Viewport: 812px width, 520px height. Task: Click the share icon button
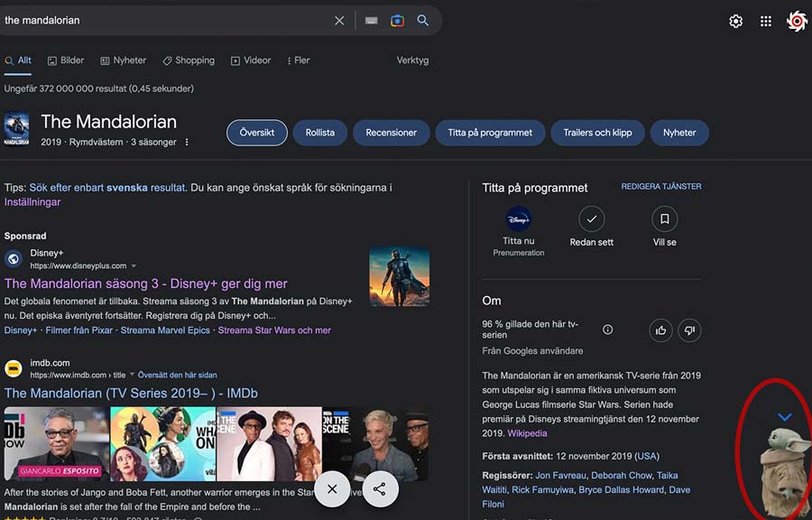coord(380,488)
